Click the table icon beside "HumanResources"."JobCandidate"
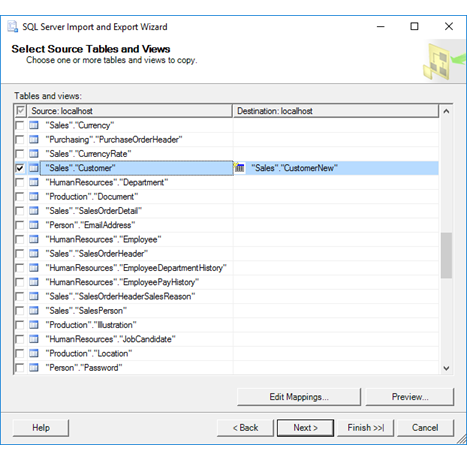Screen dimensions: 467x460 (x=34, y=339)
